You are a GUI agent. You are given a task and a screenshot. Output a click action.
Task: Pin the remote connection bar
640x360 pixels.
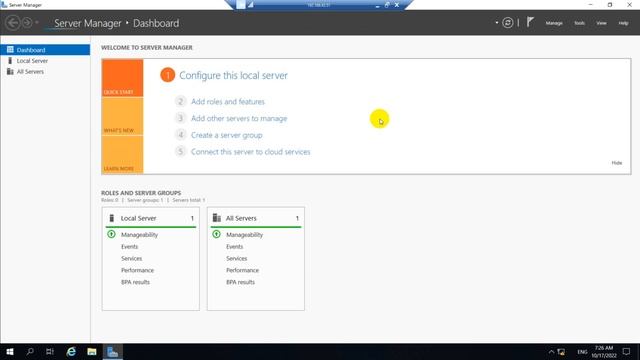241,5
